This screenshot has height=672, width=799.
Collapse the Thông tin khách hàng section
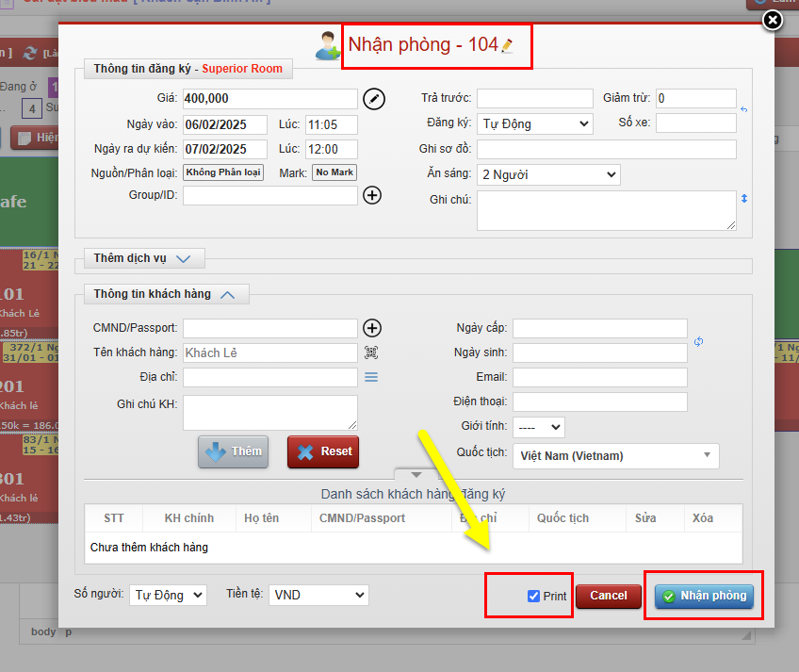227,294
